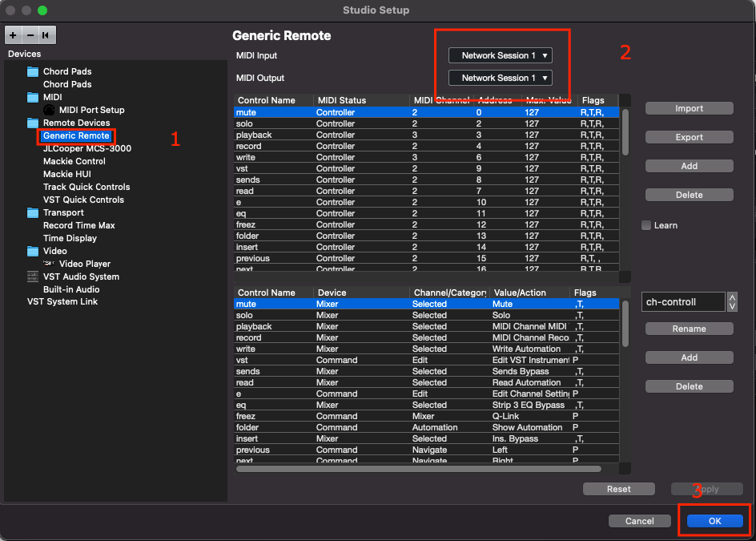Click the MIDI Port Setup connector icon
This screenshot has height=541, width=756.
[49, 110]
